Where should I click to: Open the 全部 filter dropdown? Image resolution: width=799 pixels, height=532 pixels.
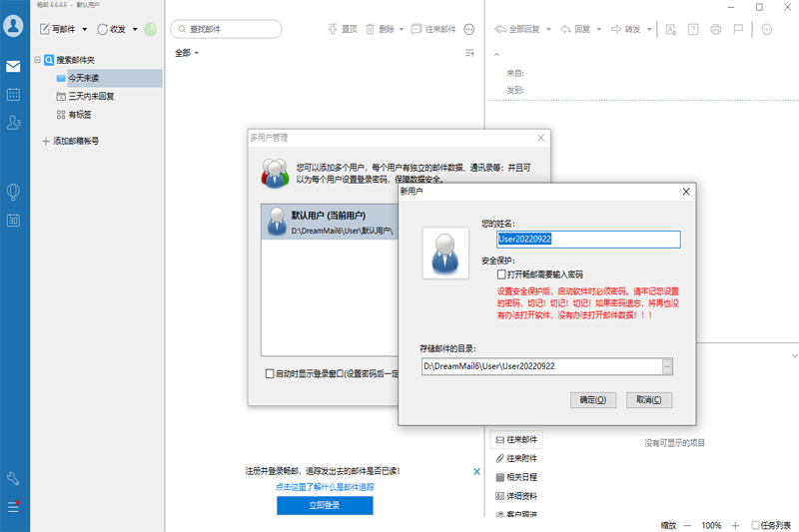coord(187,53)
